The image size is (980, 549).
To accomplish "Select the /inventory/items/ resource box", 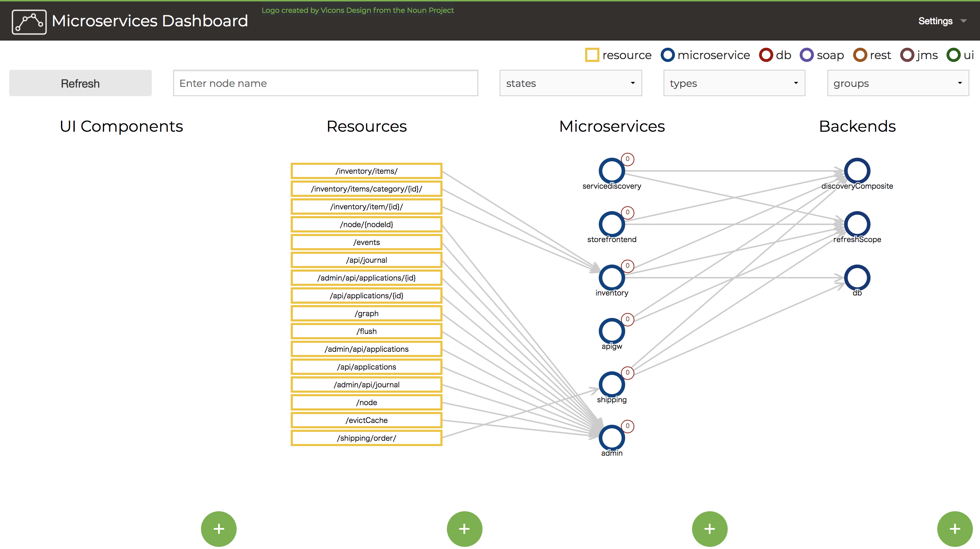I will (366, 171).
